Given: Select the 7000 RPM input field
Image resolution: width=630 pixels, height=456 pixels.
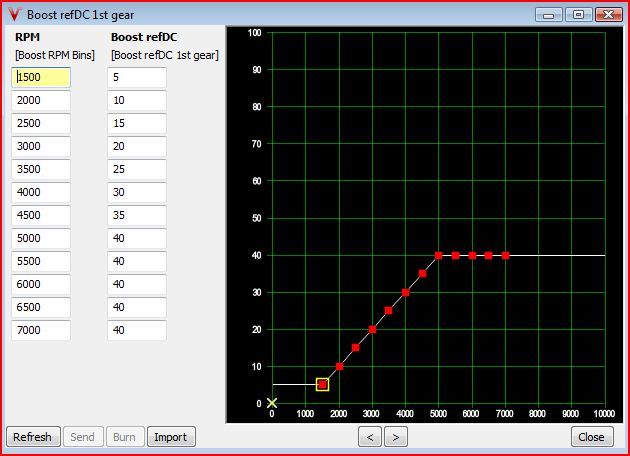Looking at the screenshot, I should pyautogui.click(x=41, y=330).
